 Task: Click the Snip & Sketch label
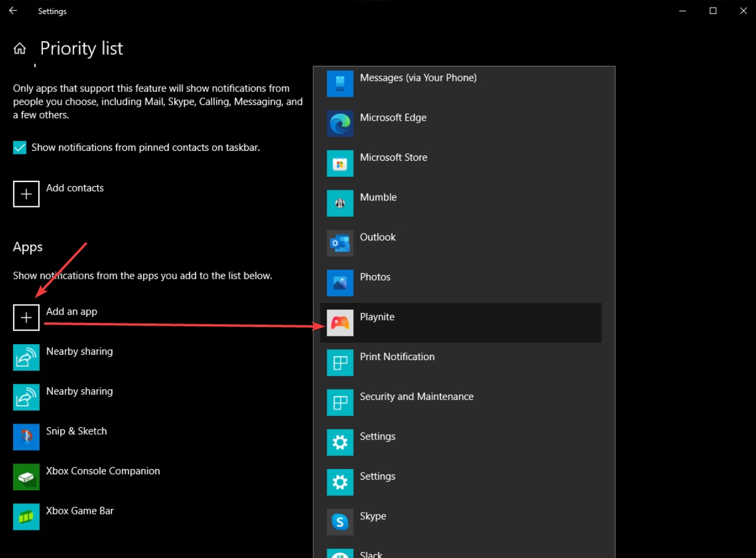(x=77, y=431)
